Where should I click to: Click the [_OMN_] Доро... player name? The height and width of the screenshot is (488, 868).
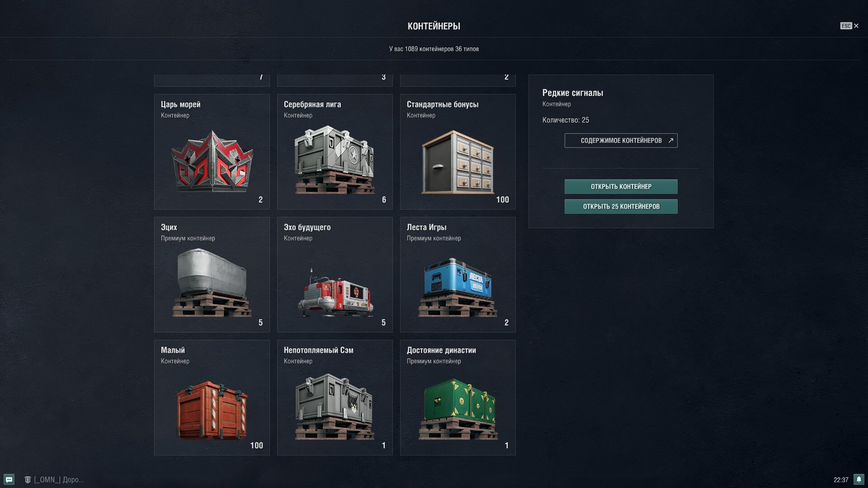pyautogui.click(x=59, y=480)
